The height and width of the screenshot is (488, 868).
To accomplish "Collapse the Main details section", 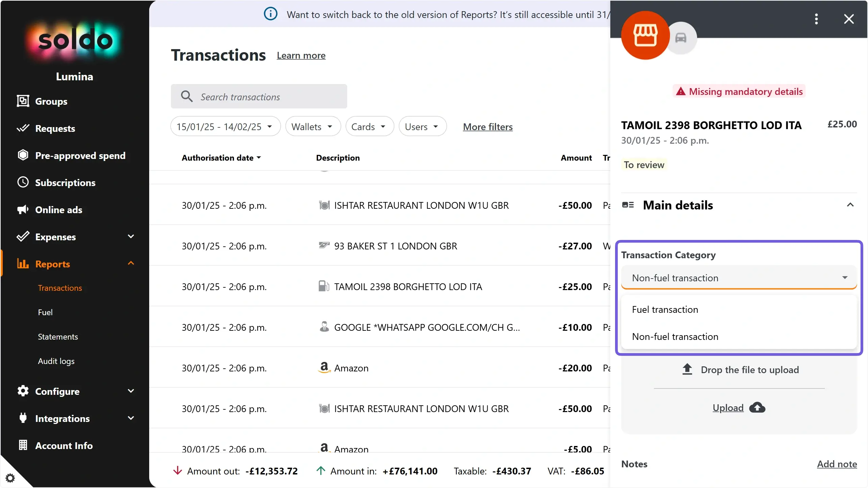I will pos(850,205).
